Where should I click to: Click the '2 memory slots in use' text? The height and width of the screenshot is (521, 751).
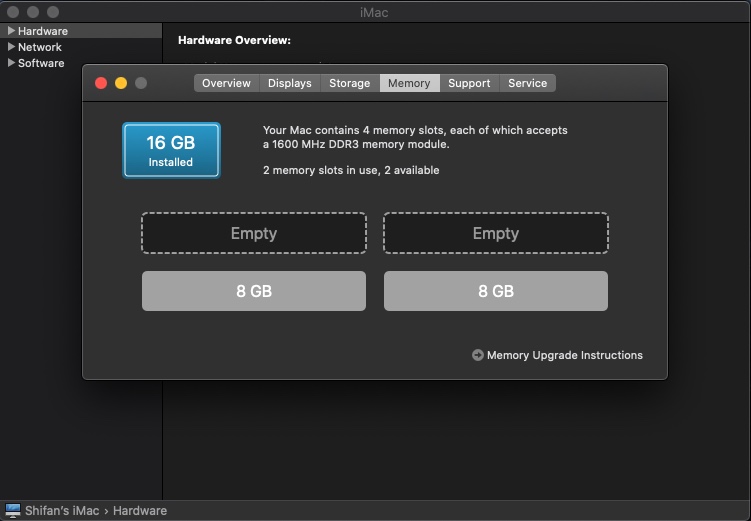click(320, 170)
